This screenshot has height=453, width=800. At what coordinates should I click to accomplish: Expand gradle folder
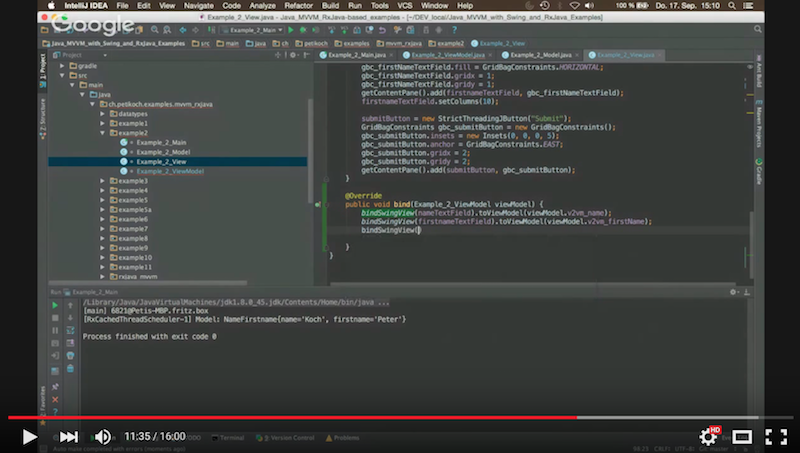pyautogui.click(x=62, y=66)
